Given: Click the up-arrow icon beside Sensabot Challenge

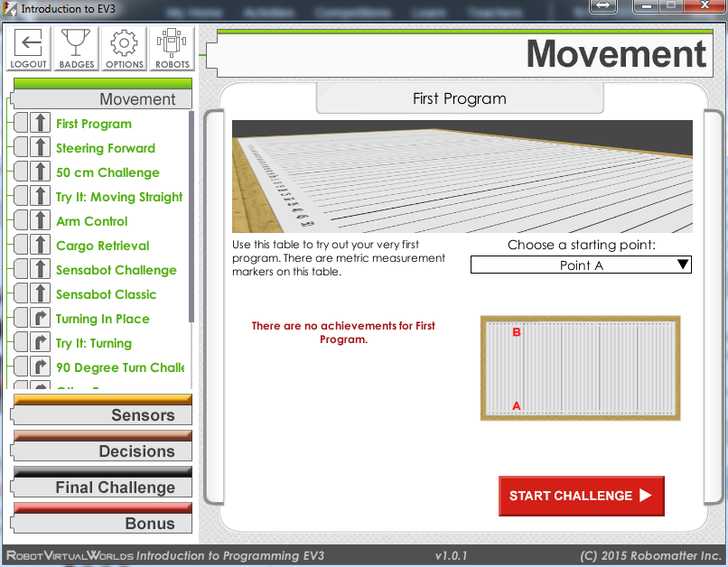Looking at the screenshot, I should pyautogui.click(x=41, y=270).
